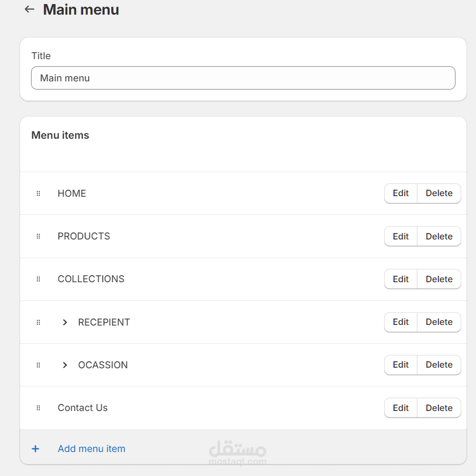Click the drag handle for OCASSION
The image size is (476, 476).
point(39,365)
